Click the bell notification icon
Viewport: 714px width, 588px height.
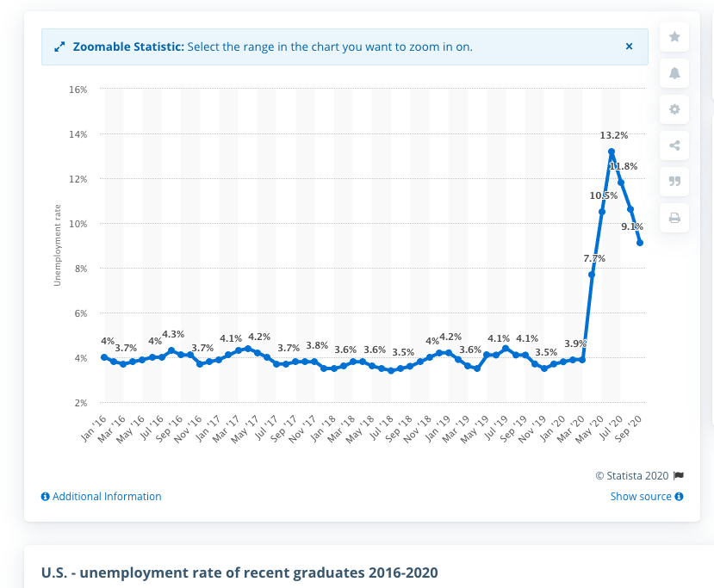pyautogui.click(x=674, y=73)
